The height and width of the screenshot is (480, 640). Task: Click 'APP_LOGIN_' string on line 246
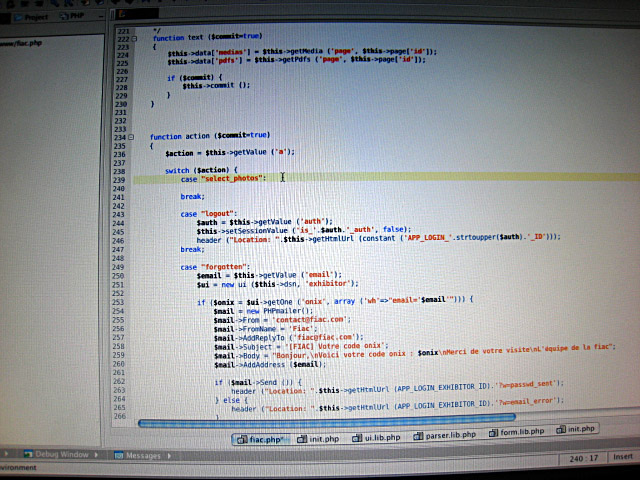click(427, 237)
